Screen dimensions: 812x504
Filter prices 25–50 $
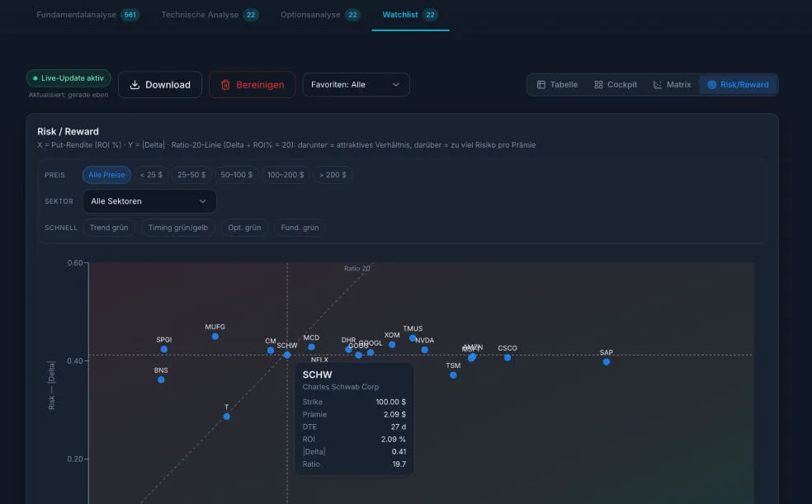[x=191, y=175]
